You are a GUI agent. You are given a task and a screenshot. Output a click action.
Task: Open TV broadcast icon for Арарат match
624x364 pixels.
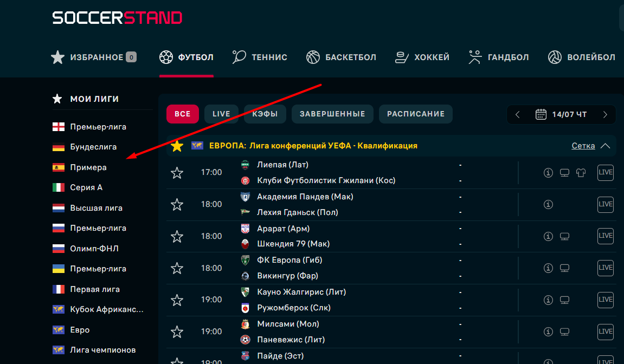point(564,236)
